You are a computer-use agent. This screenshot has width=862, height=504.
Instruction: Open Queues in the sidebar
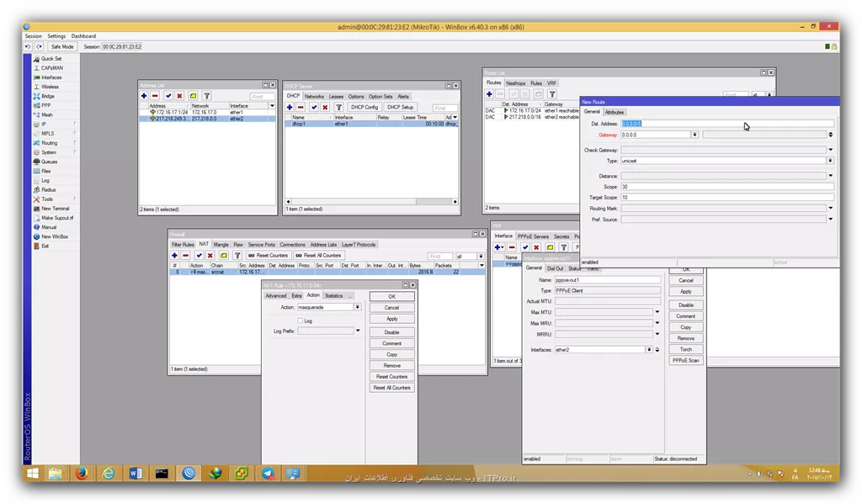48,162
